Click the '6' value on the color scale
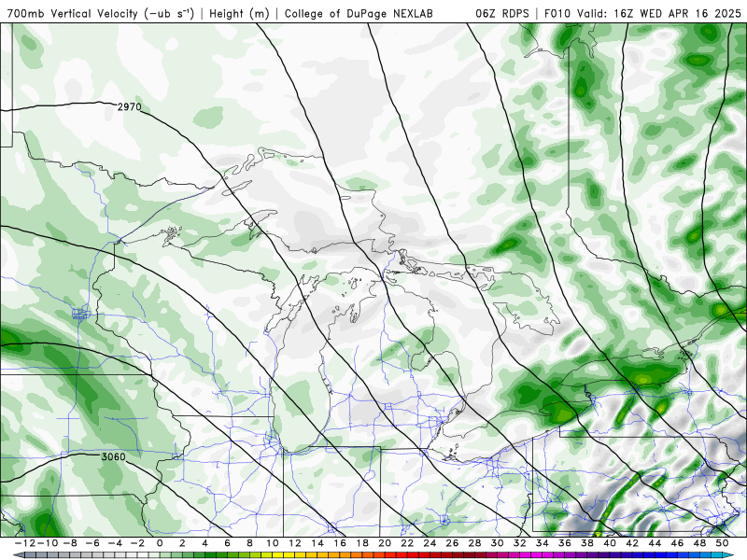 tap(227, 543)
